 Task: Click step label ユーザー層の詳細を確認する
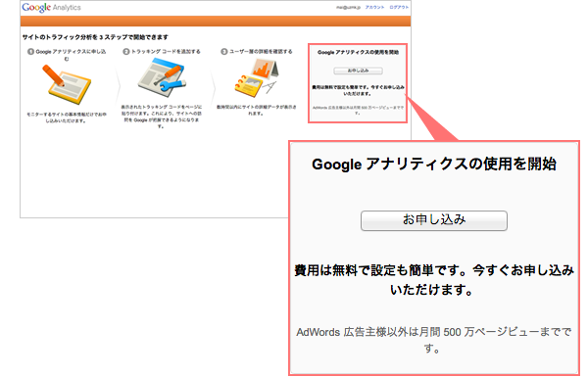click(257, 51)
